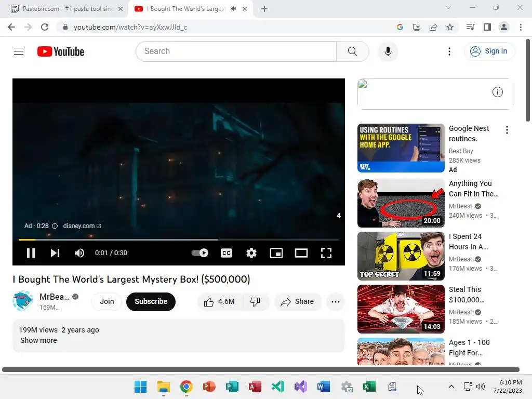
Task: Click the Sign in button
Action: click(x=489, y=51)
